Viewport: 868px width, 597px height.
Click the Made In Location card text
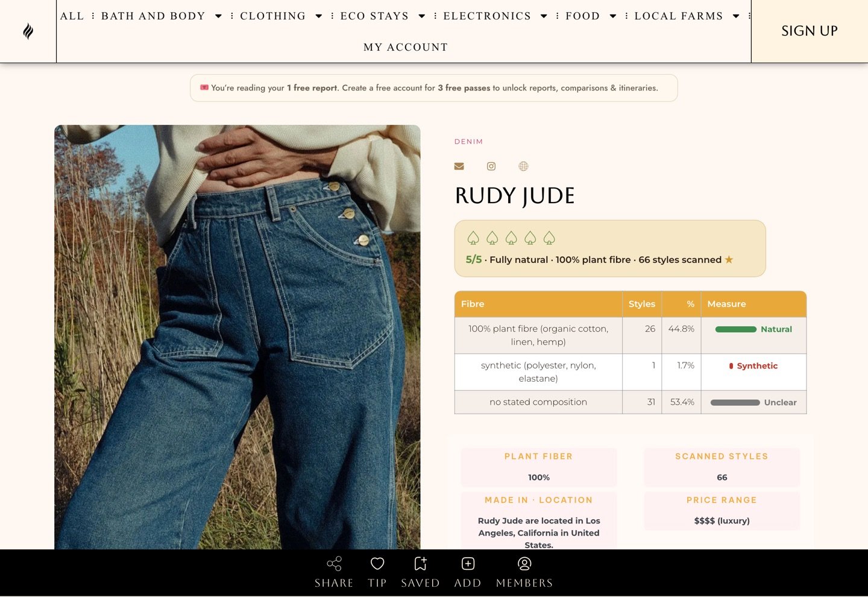[539, 532]
